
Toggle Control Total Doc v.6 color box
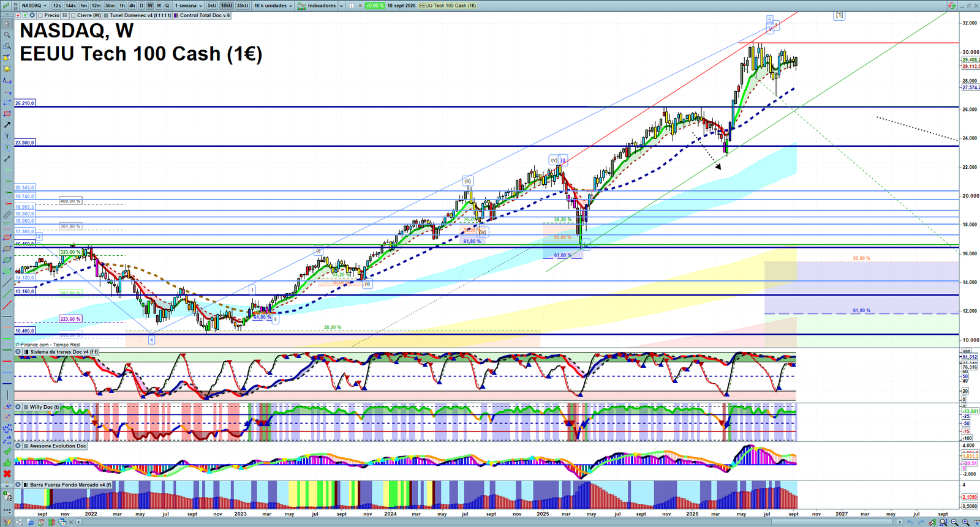176,15
